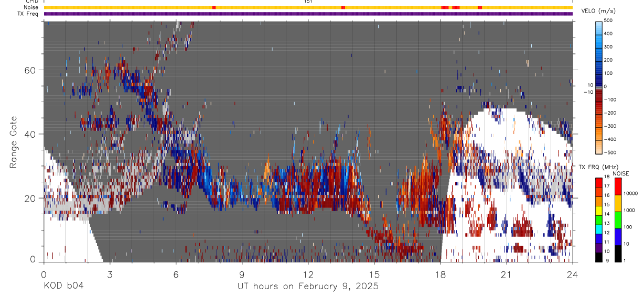
Task: Click the 'Range Gate' axis label
Action: click(x=13, y=142)
